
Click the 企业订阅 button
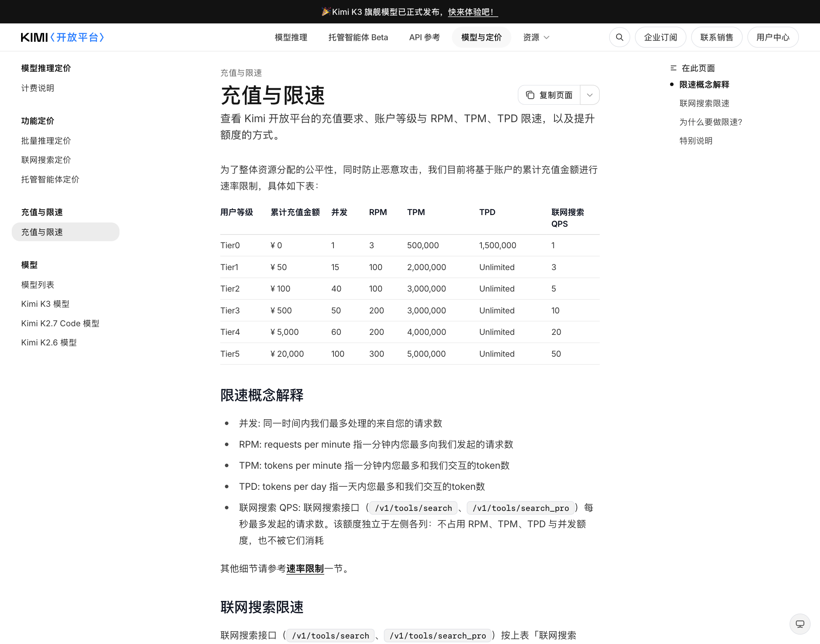coord(660,37)
